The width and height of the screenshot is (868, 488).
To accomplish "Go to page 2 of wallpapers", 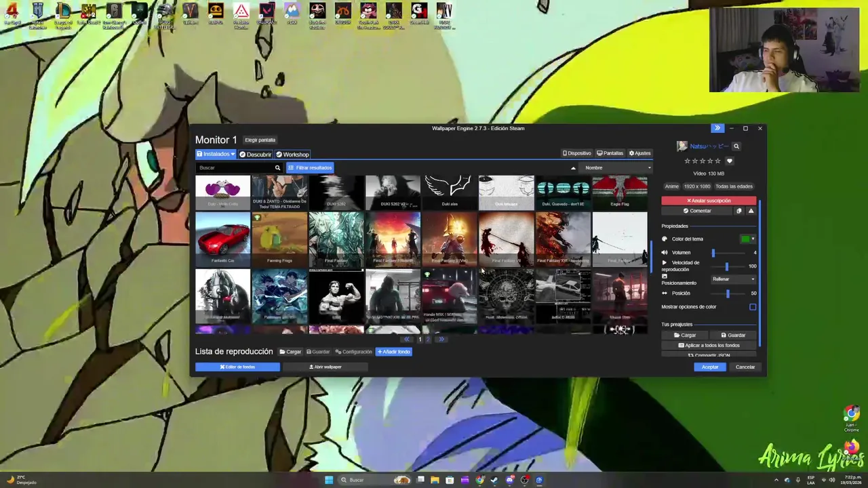I will tap(428, 340).
